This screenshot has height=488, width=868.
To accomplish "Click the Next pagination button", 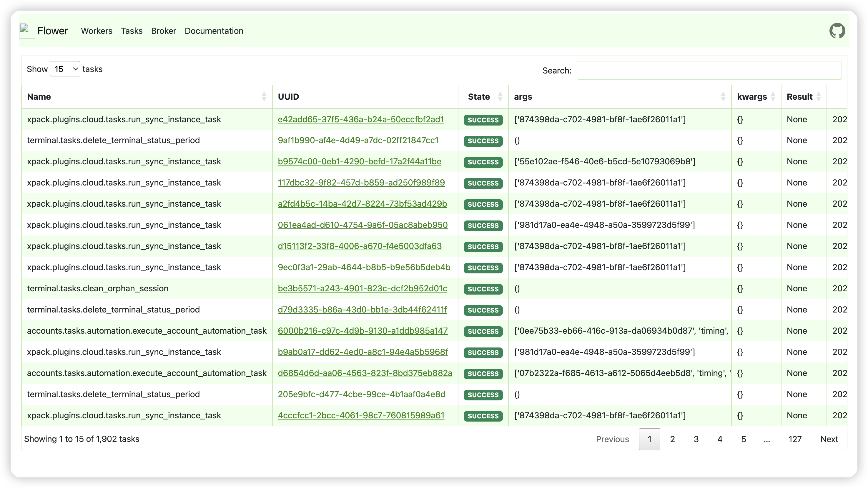I will tap(829, 439).
